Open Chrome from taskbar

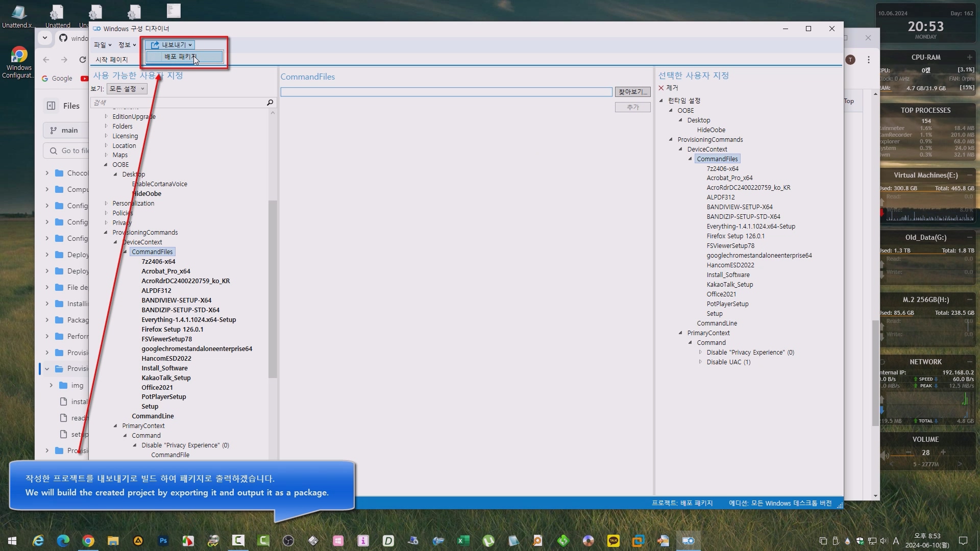pyautogui.click(x=88, y=541)
